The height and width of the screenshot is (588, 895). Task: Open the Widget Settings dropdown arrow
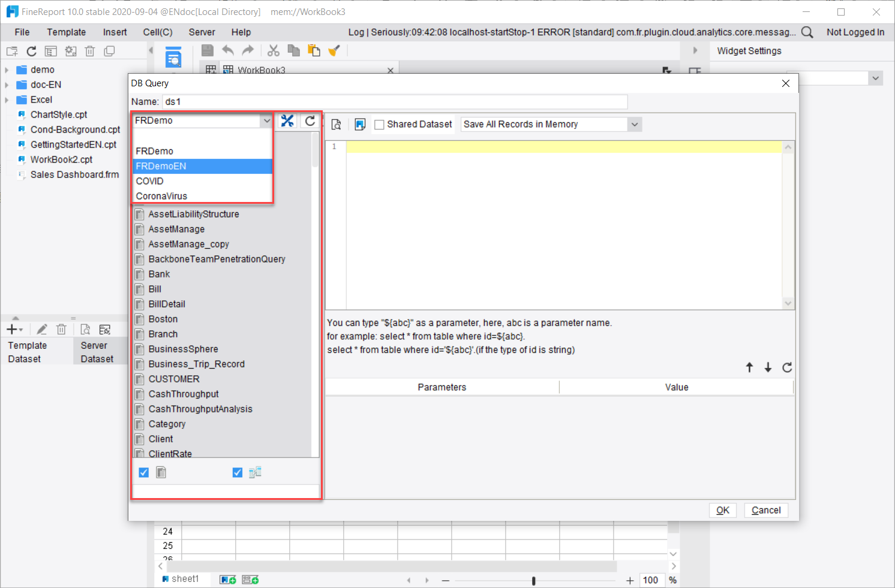tap(876, 78)
